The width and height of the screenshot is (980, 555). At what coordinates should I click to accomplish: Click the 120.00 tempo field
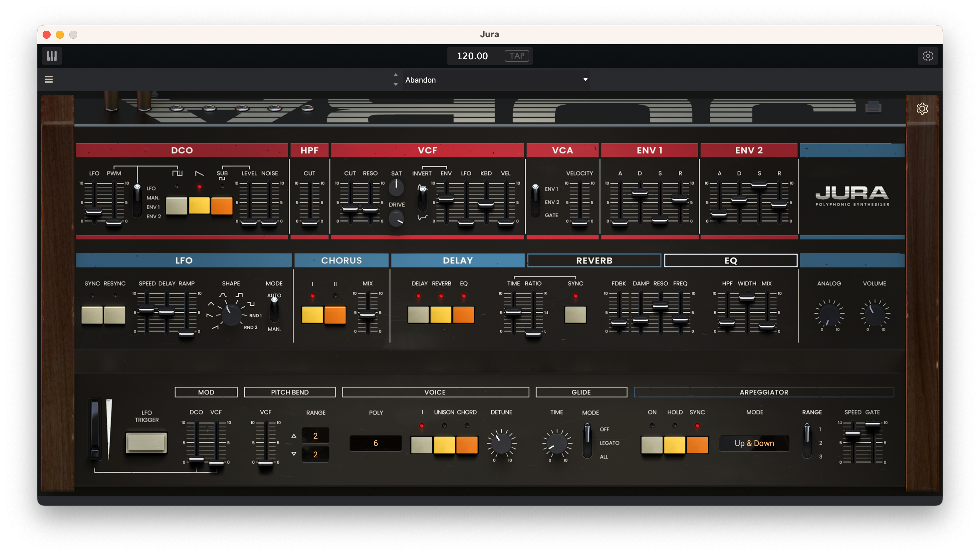point(472,56)
